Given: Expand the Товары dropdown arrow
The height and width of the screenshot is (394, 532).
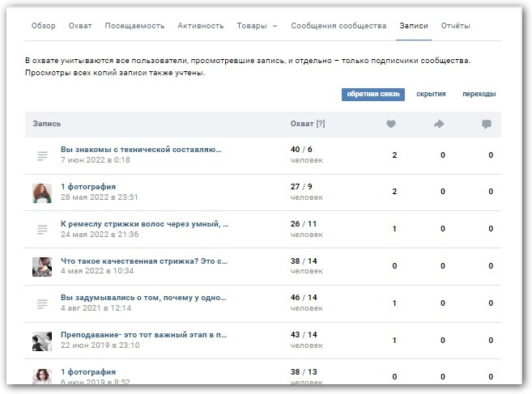Looking at the screenshot, I should [x=275, y=27].
